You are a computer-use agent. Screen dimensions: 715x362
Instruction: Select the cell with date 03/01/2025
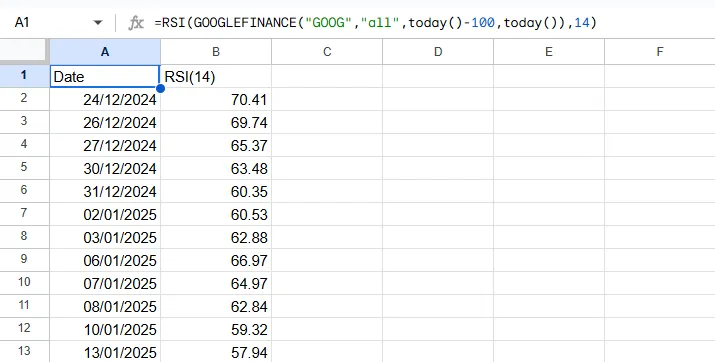105,237
